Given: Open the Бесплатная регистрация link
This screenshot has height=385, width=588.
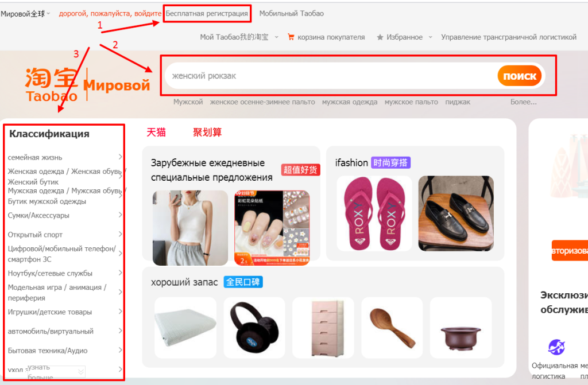Looking at the screenshot, I should tap(207, 14).
